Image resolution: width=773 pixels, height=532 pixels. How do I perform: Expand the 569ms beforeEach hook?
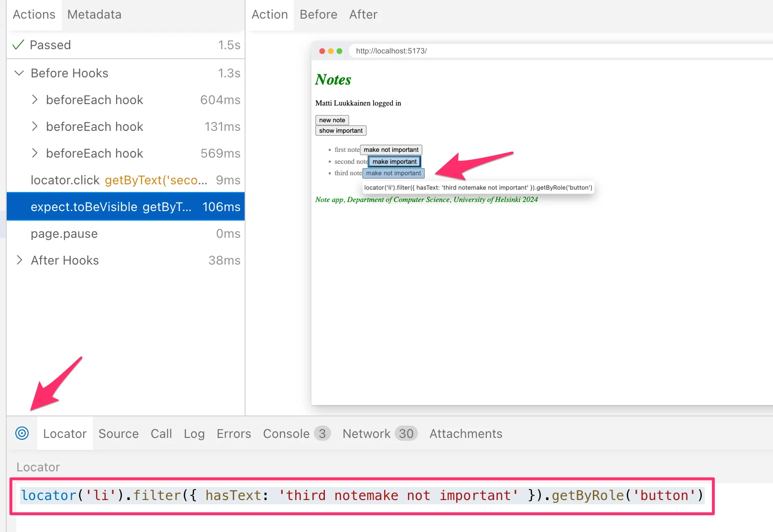[34, 153]
